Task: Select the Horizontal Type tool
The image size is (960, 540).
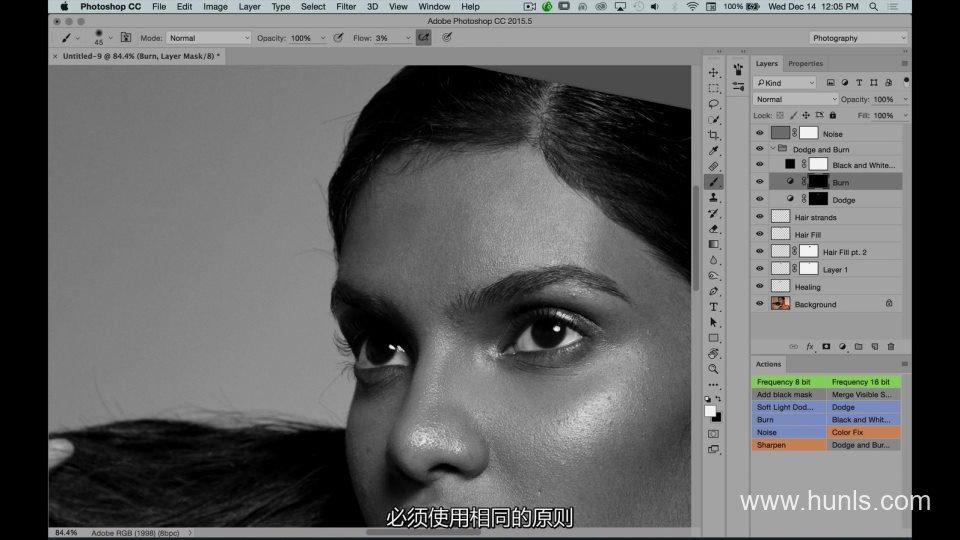Action: tap(713, 307)
